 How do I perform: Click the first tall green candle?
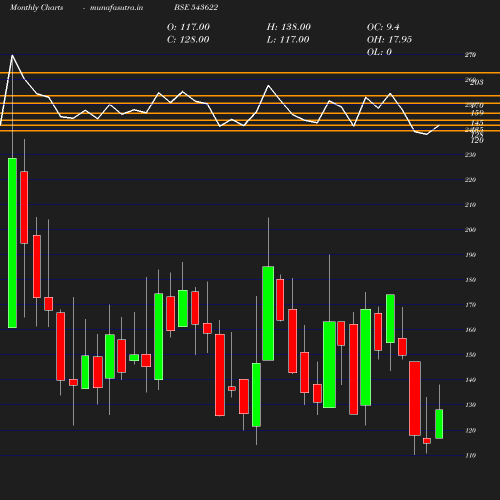pos(12,243)
